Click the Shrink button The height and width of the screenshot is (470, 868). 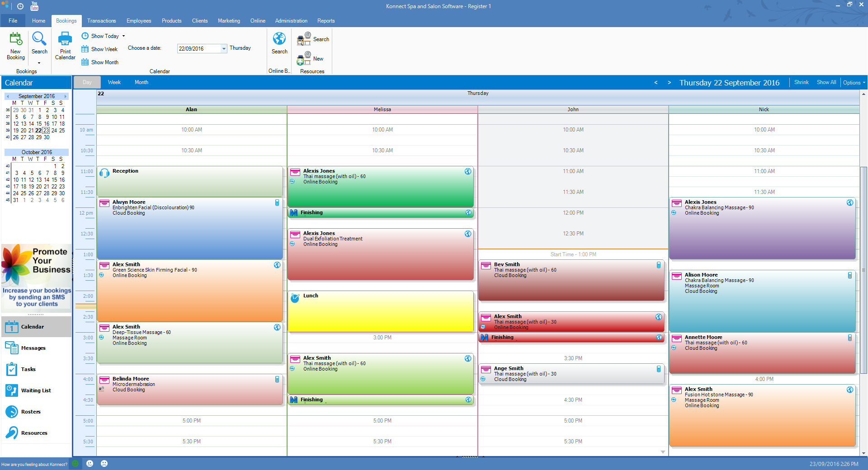[x=801, y=82]
